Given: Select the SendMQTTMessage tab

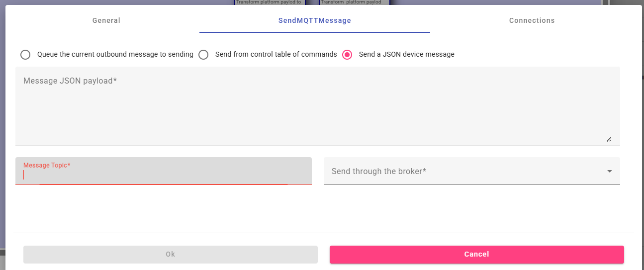Looking at the screenshot, I should (x=314, y=20).
